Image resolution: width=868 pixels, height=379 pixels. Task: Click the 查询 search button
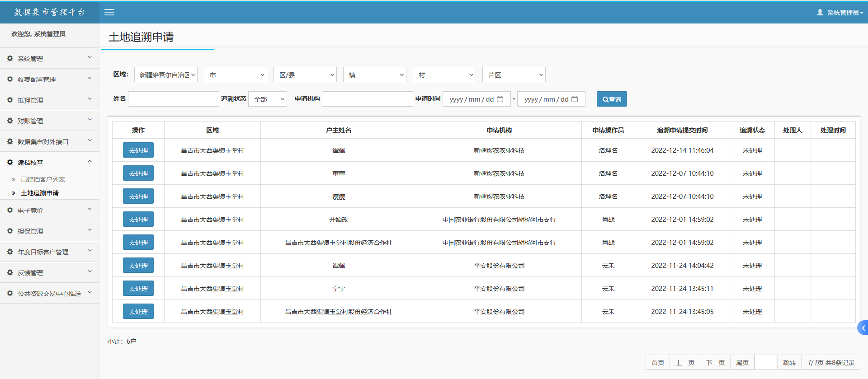pyautogui.click(x=612, y=99)
